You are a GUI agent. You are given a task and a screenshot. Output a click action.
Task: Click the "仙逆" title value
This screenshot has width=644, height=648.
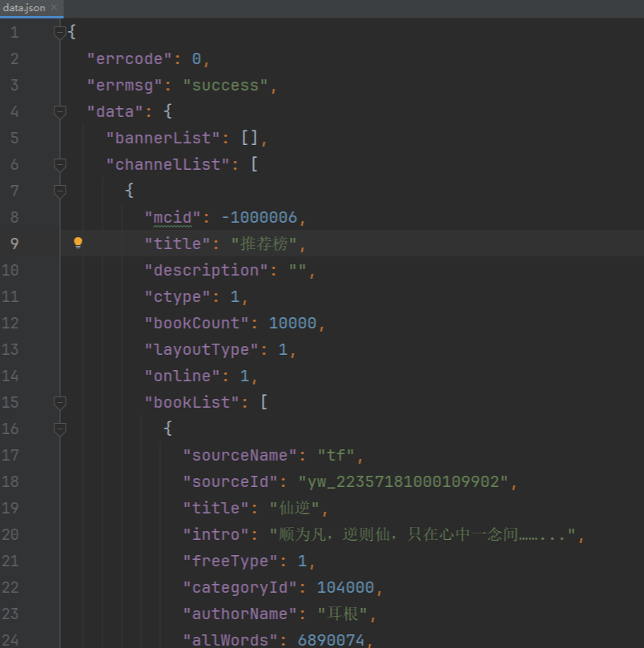point(294,509)
